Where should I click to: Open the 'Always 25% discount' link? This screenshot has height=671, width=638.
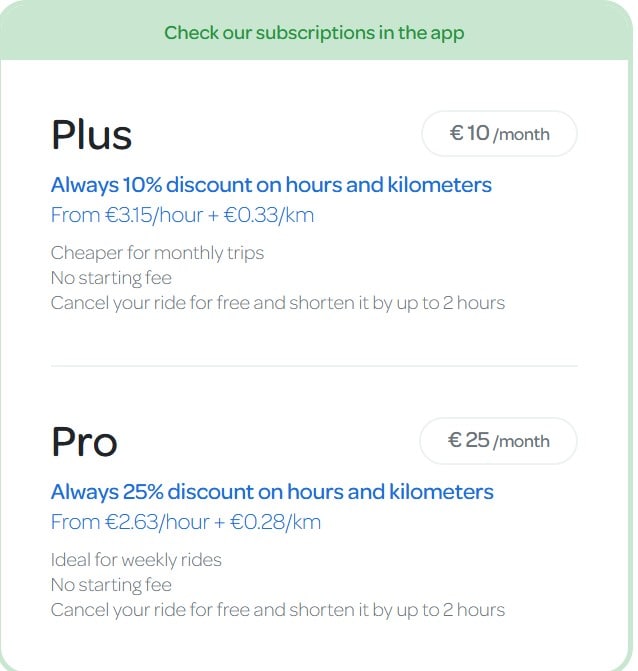tap(272, 492)
